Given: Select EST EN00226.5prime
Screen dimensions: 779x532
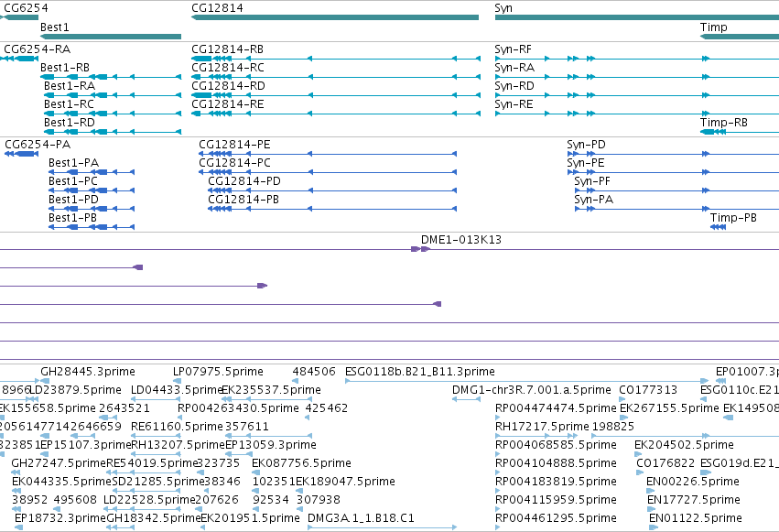Looking at the screenshot, I should 693,482.
